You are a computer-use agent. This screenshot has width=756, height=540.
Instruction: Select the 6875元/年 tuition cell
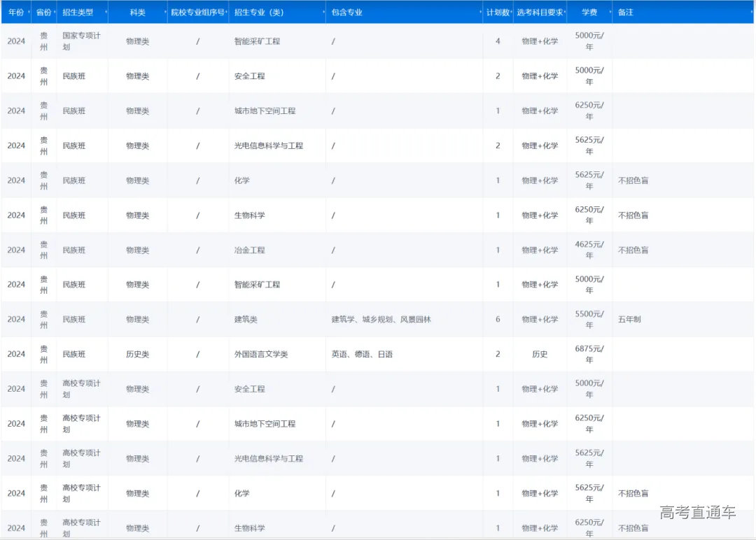589,354
